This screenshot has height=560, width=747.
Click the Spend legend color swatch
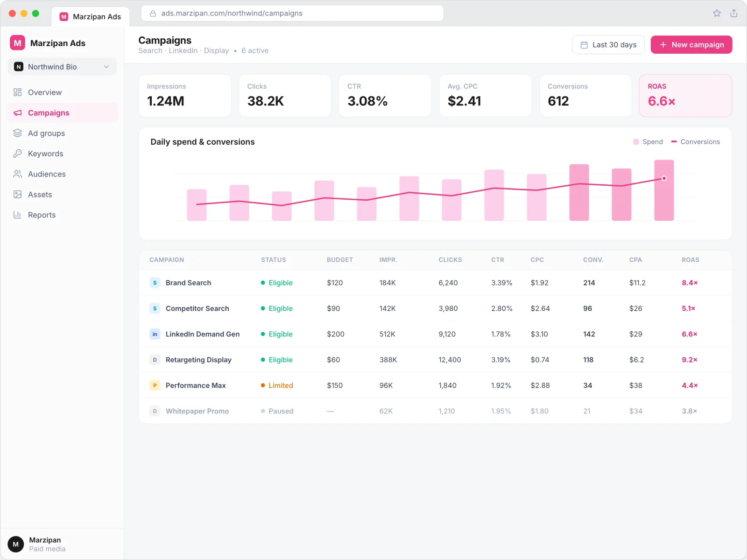coord(636,142)
